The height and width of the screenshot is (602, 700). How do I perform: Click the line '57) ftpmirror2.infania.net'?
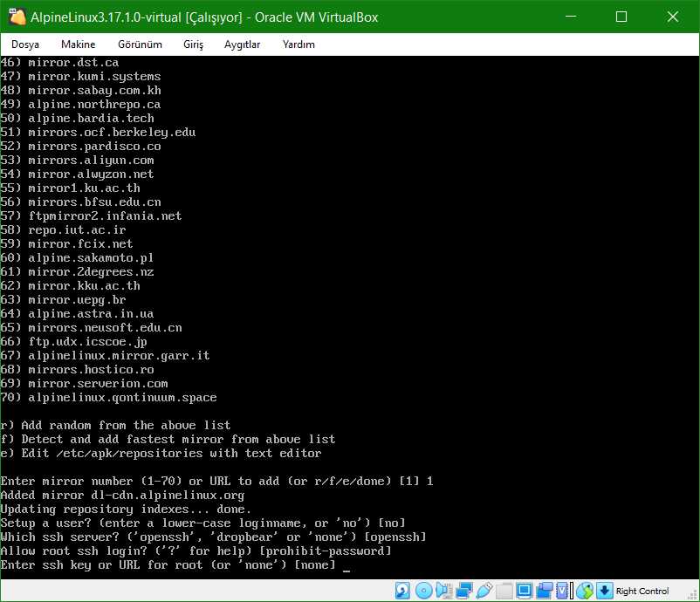(91, 216)
